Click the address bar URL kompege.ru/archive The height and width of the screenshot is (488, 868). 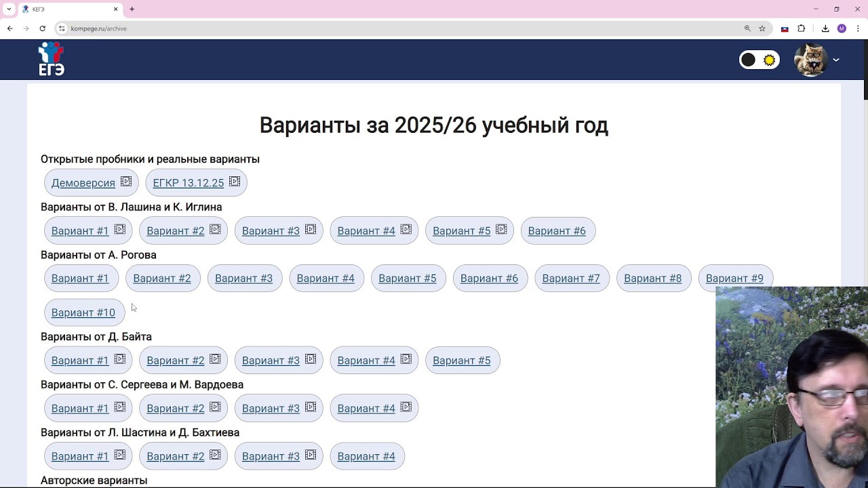99,28
